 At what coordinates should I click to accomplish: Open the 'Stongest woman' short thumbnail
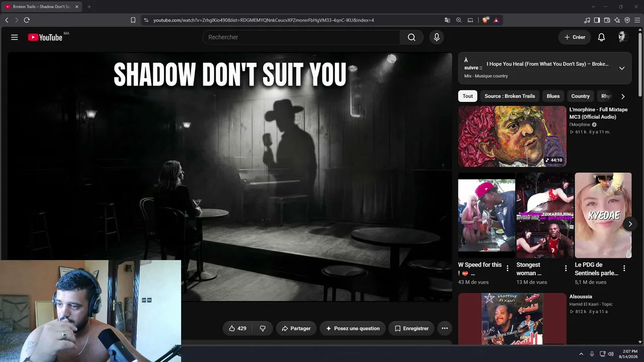coord(545,216)
